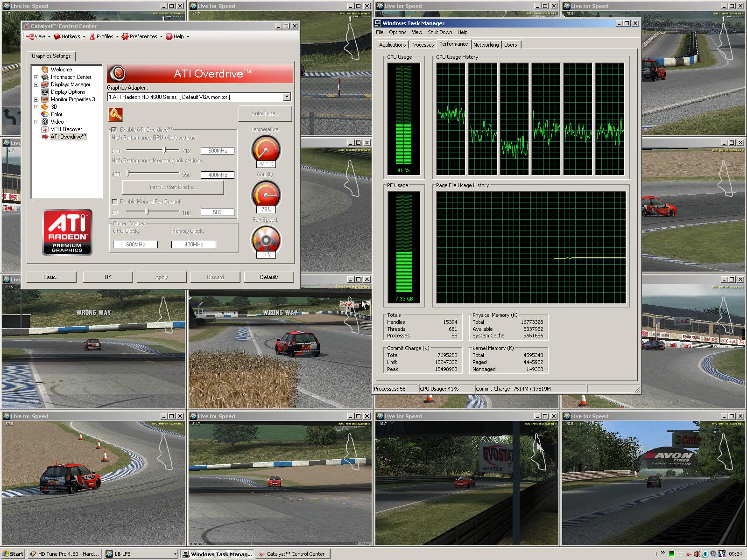Image resolution: width=747 pixels, height=560 pixels.
Task: Click the GPU clock slider handle
Action: [x=164, y=150]
